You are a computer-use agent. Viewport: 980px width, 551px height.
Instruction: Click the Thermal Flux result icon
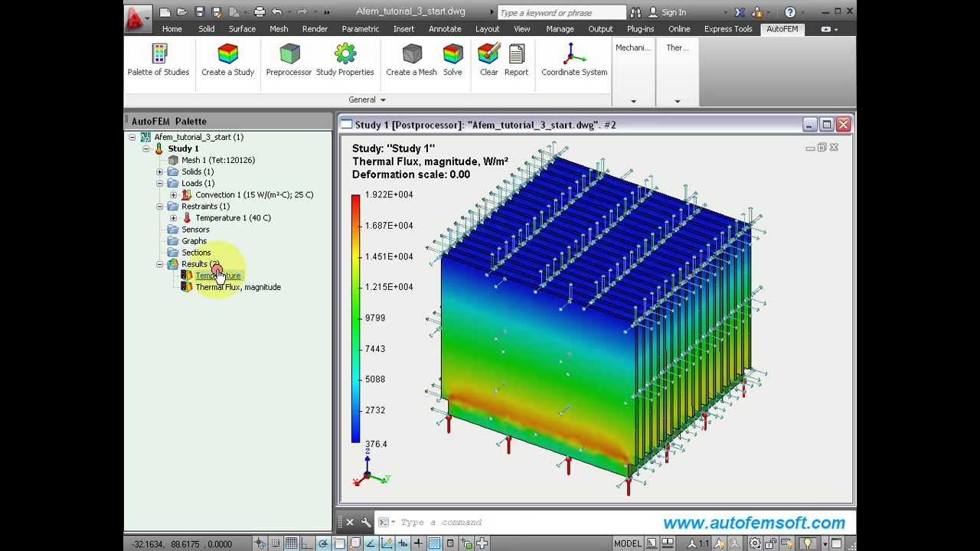(x=186, y=287)
